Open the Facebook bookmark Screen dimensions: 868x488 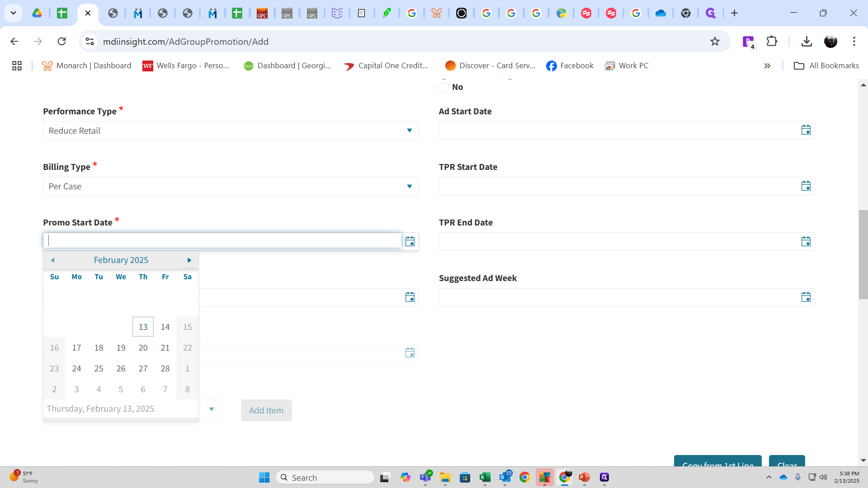[570, 66]
